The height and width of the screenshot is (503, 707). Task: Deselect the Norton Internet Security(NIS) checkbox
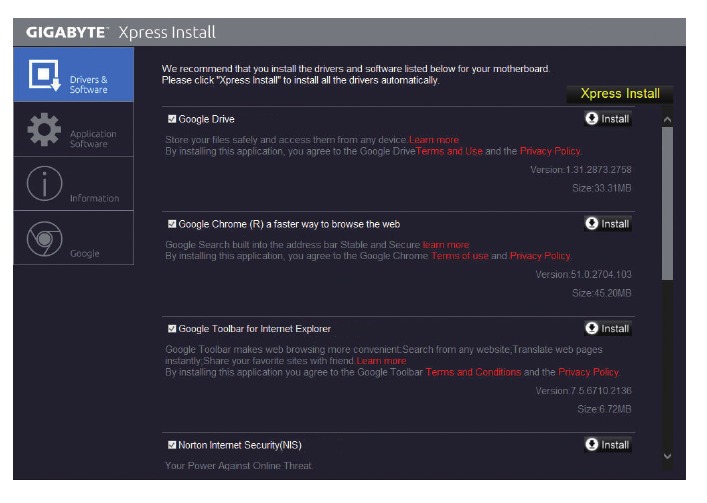[x=172, y=445]
